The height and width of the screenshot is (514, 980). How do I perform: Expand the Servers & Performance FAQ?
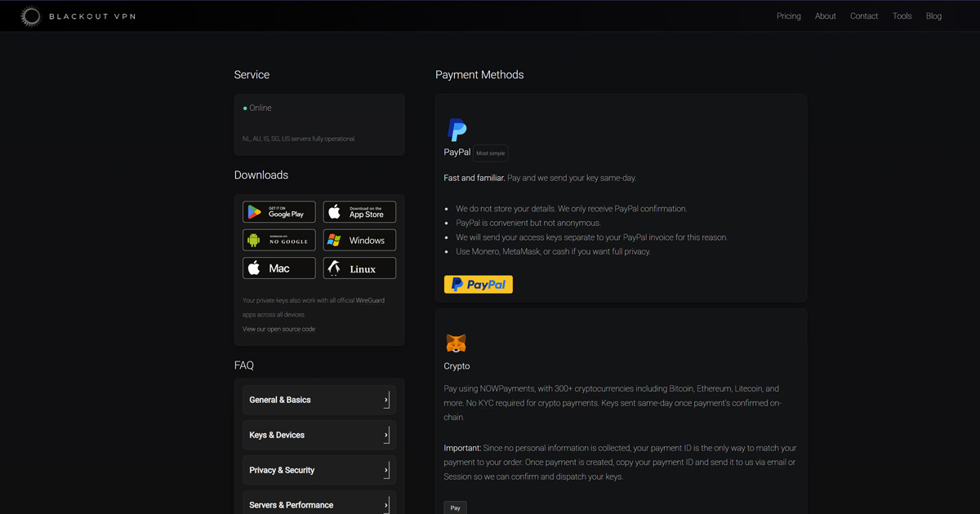coord(319,504)
